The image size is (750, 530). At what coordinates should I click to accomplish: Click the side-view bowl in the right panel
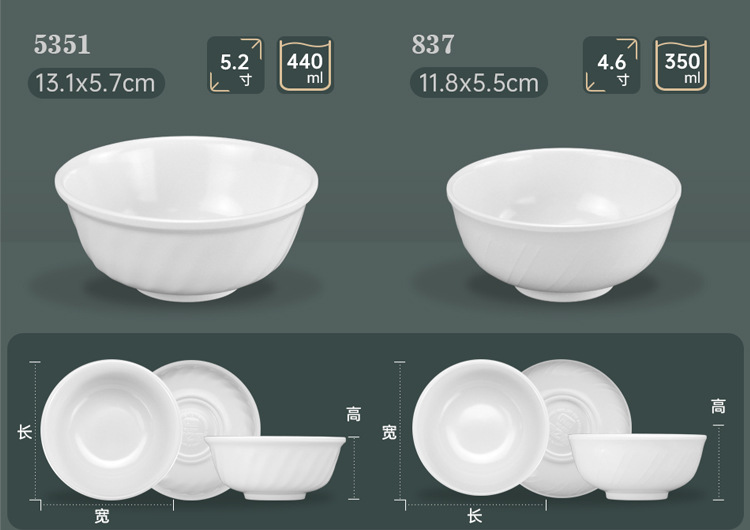click(638, 467)
